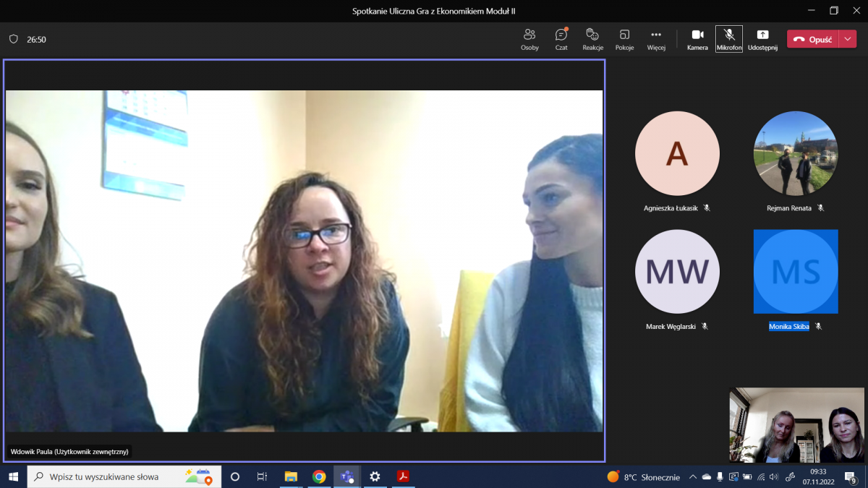Open the Osoby participants panel
The image size is (868, 488).
529,39
